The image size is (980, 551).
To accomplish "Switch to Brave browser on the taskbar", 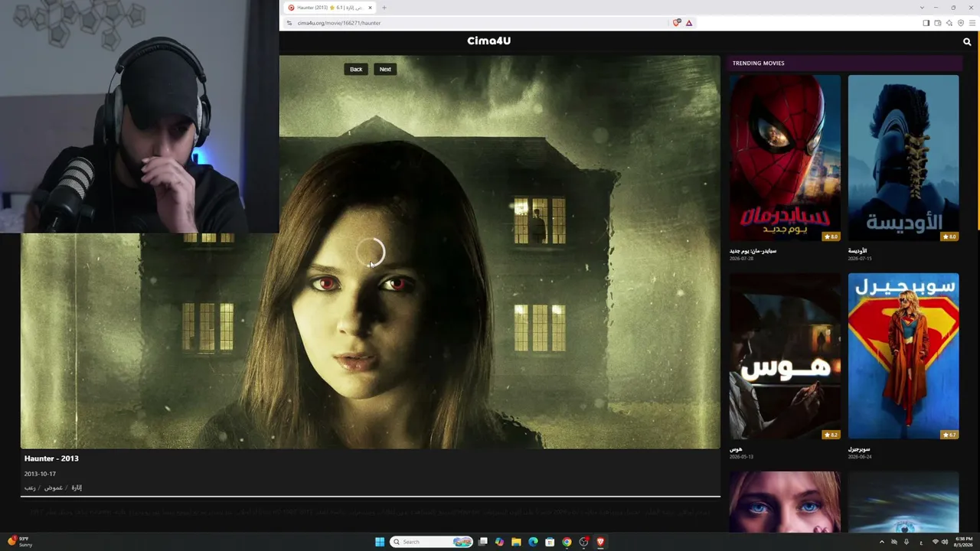I will coord(600,542).
